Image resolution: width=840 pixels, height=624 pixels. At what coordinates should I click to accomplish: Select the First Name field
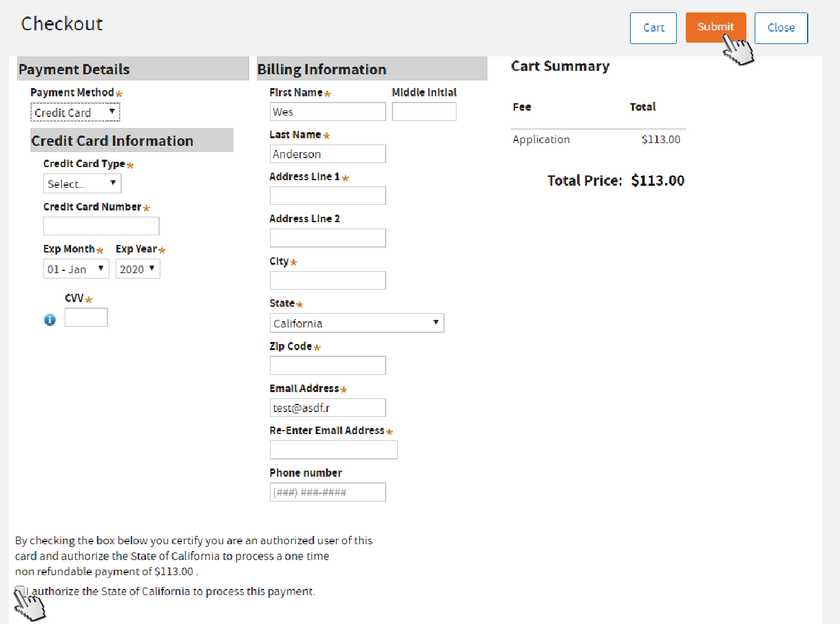(327, 111)
